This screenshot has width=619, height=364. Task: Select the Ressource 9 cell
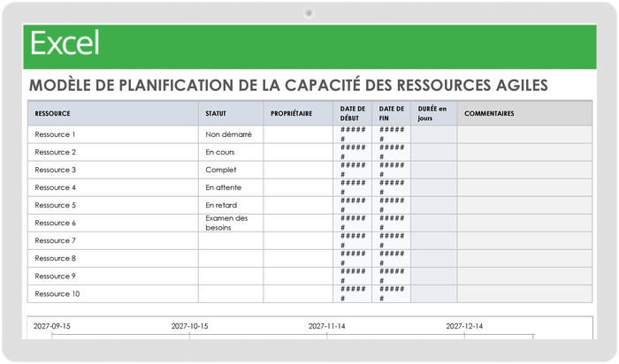pos(113,276)
